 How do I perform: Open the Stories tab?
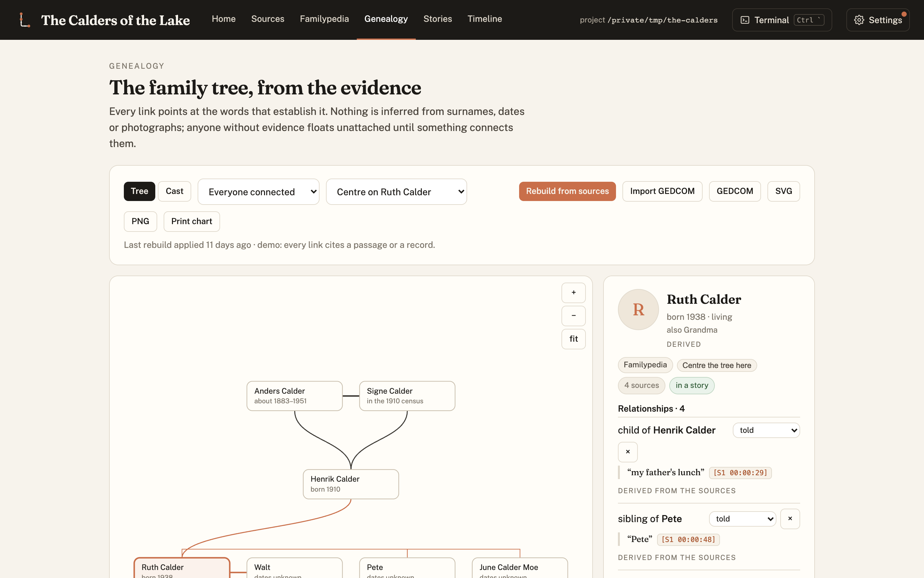tap(438, 19)
